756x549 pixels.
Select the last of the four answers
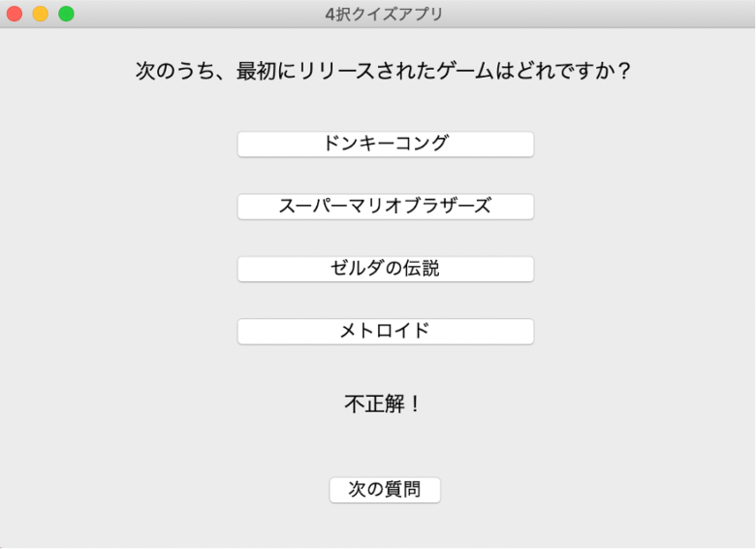pos(385,331)
